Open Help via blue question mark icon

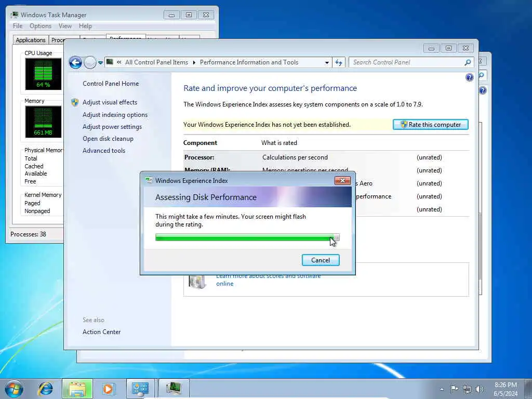(x=470, y=78)
